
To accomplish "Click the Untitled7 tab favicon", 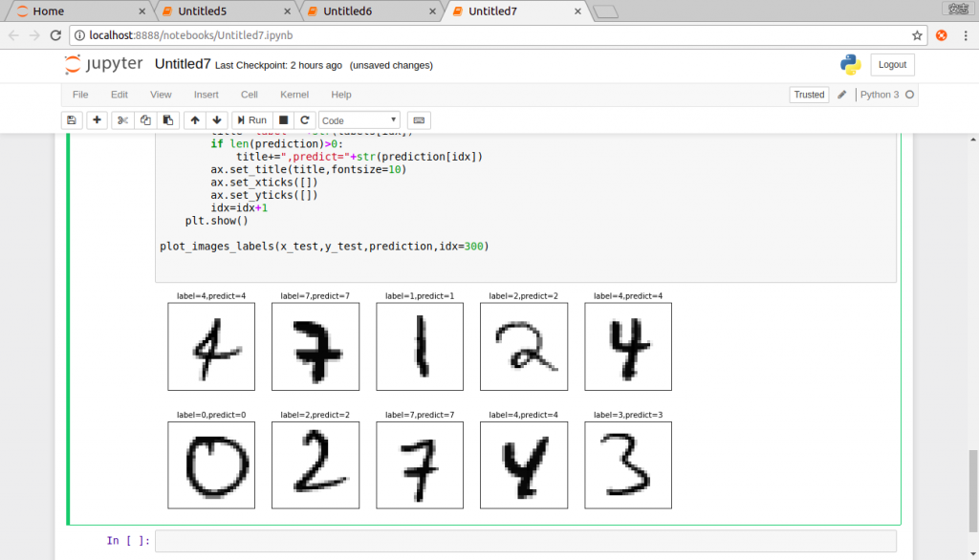I will [458, 11].
